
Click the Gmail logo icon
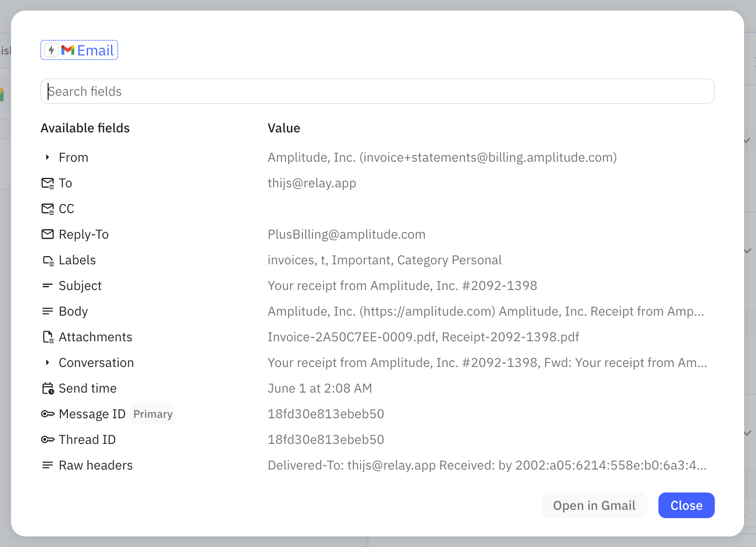68,50
